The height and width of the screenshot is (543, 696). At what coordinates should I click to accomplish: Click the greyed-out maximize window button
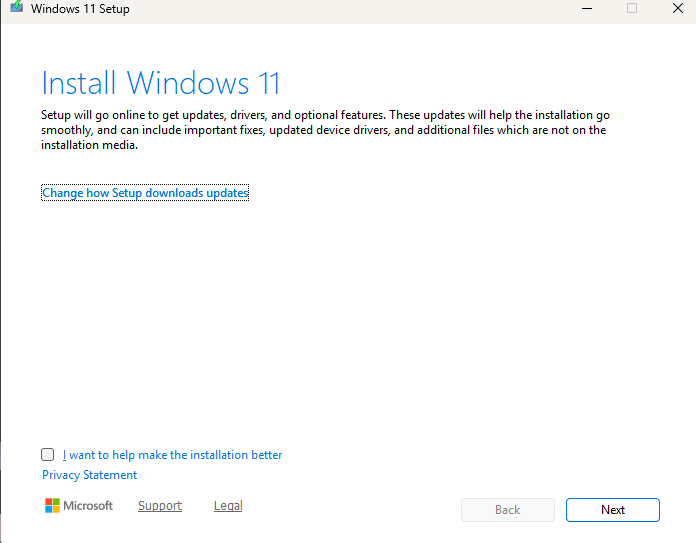pyautogui.click(x=632, y=9)
